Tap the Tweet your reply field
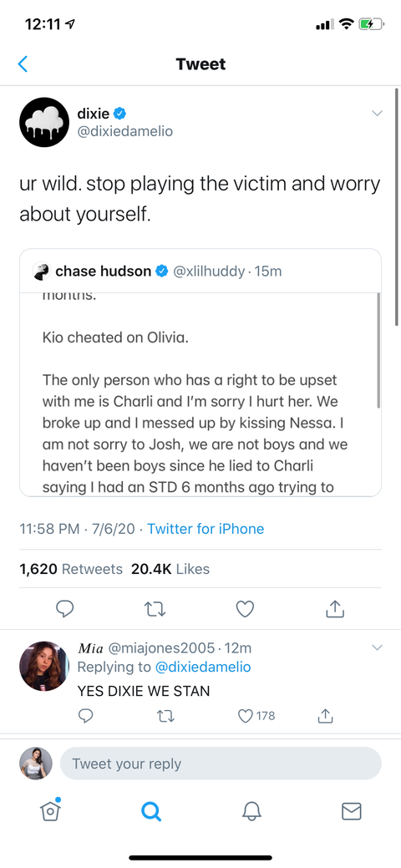This screenshot has width=401, height=868. tap(221, 764)
